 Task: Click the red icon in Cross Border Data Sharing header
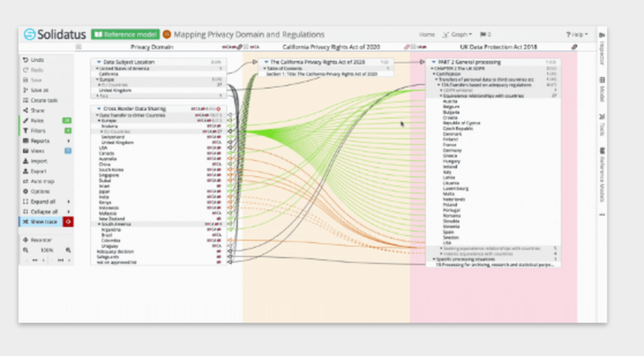[218, 109]
